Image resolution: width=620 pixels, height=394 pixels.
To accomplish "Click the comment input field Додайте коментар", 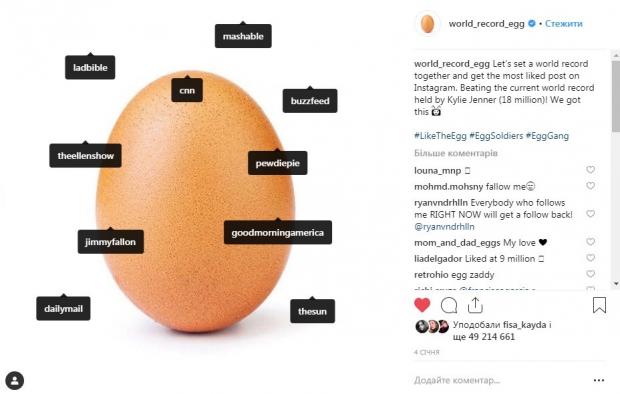I will point(498,380).
